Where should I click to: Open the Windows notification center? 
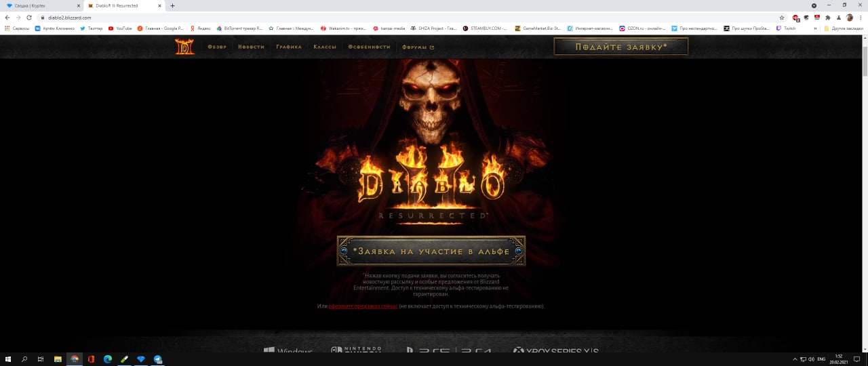click(x=857, y=359)
